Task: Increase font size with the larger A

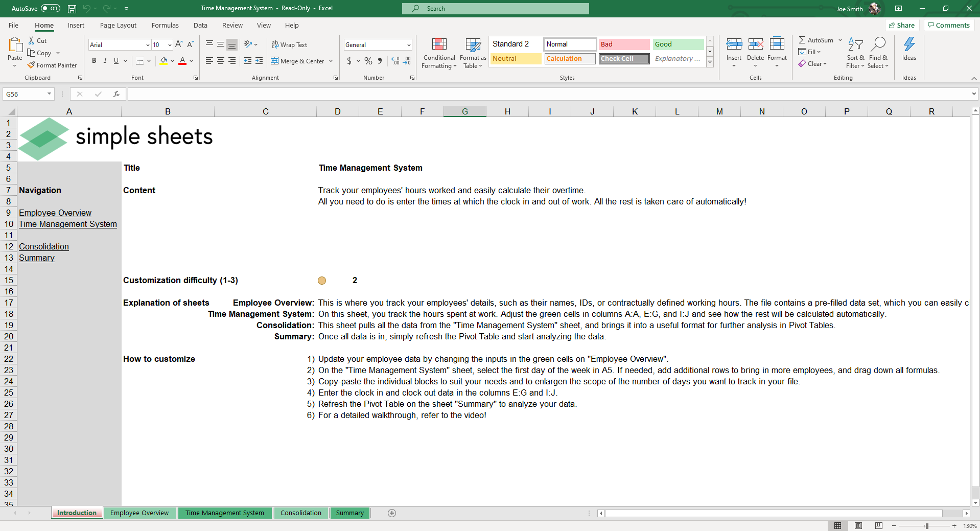Action: (179, 45)
